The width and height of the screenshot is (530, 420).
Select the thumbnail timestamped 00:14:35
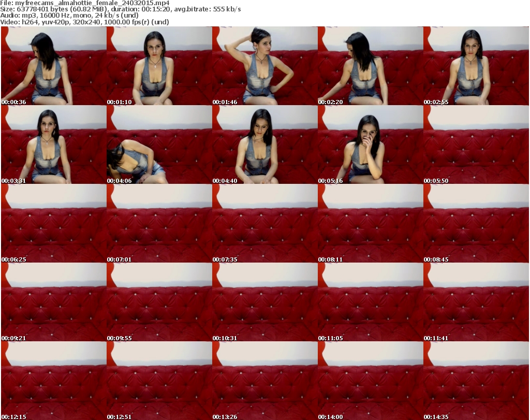pyautogui.click(x=476, y=381)
